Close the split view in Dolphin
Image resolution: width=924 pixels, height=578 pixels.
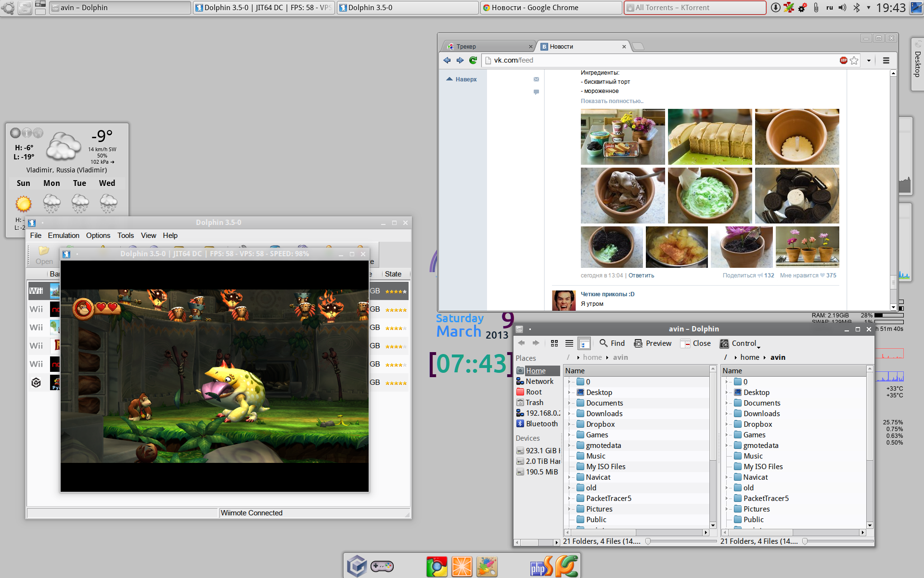pos(695,343)
